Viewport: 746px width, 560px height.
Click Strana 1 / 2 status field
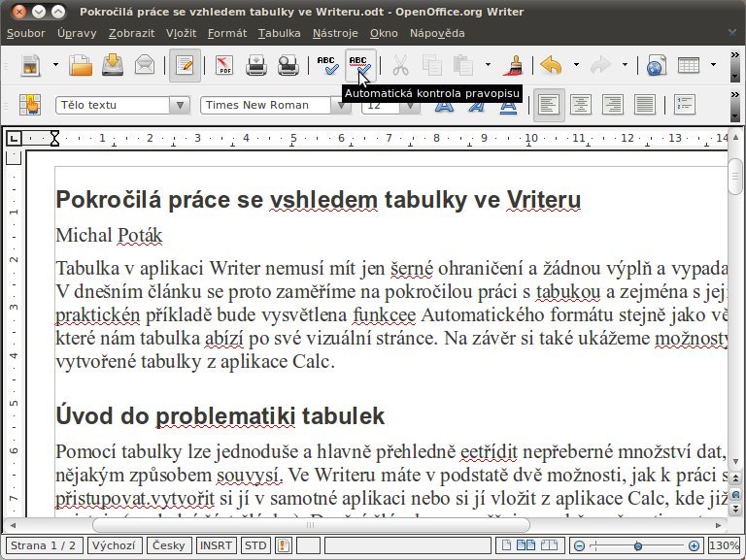point(44,545)
